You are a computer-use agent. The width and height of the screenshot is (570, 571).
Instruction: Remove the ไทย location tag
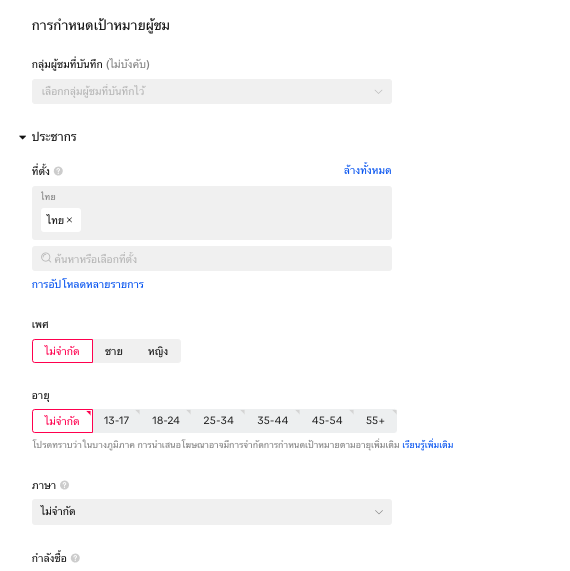click(x=70, y=220)
